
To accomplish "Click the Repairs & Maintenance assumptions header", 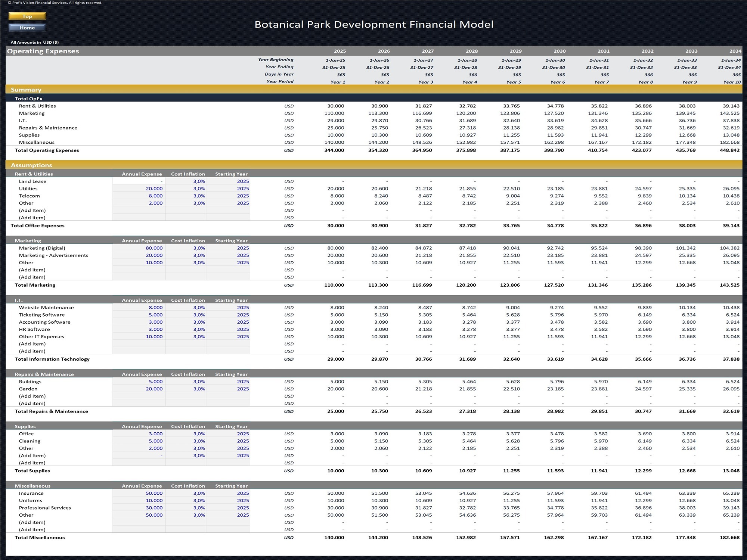I will (44, 374).
